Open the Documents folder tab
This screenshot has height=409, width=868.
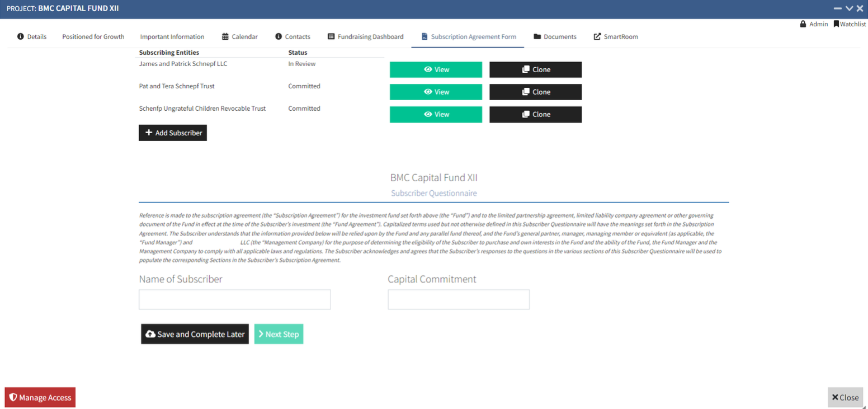(555, 37)
